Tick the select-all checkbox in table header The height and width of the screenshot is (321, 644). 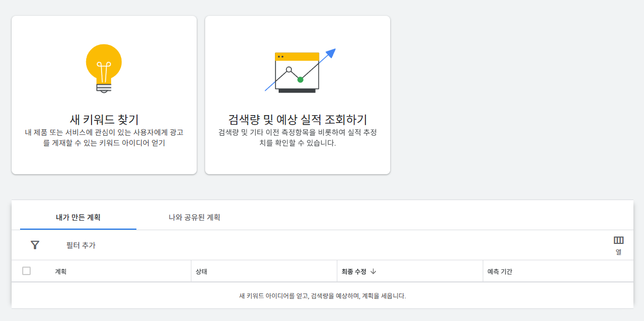click(x=26, y=271)
